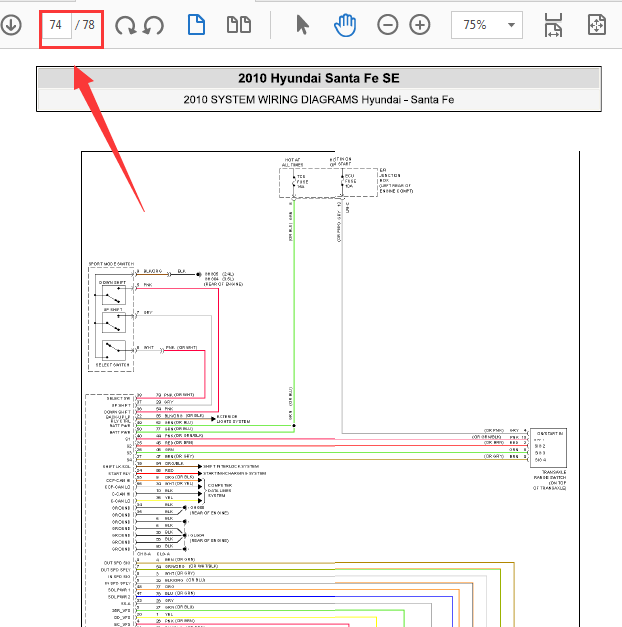Fit the full page in window
Viewport: 622px width, 627px height.
[x=596, y=25]
